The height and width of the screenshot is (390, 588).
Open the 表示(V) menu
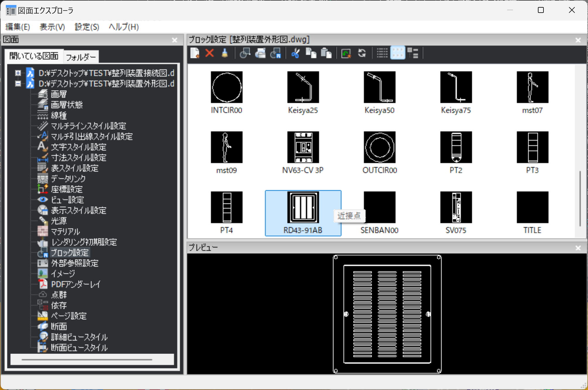52,27
